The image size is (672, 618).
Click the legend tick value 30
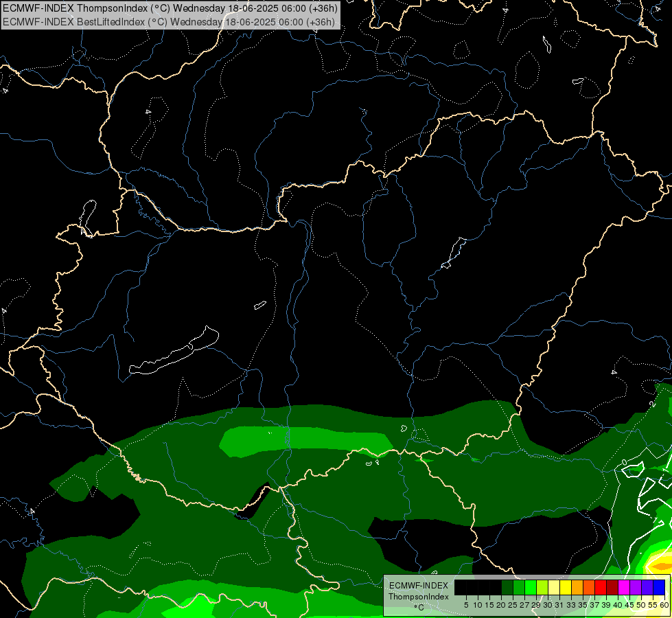tap(548, 605)
